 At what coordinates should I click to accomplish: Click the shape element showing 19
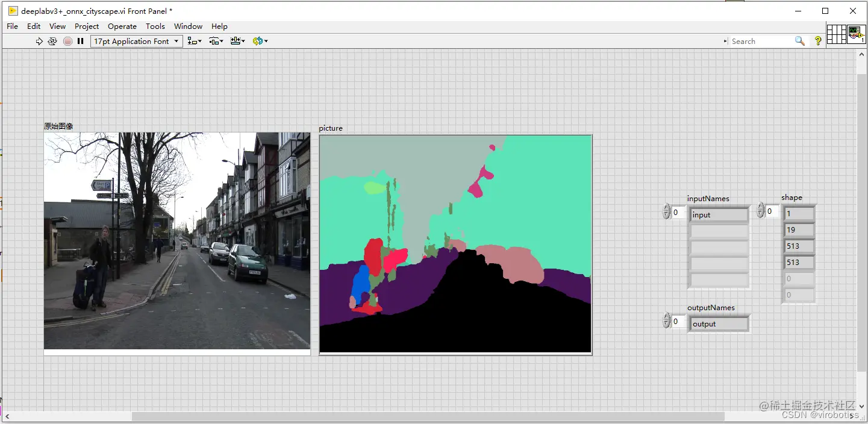(x=799, y=229)
